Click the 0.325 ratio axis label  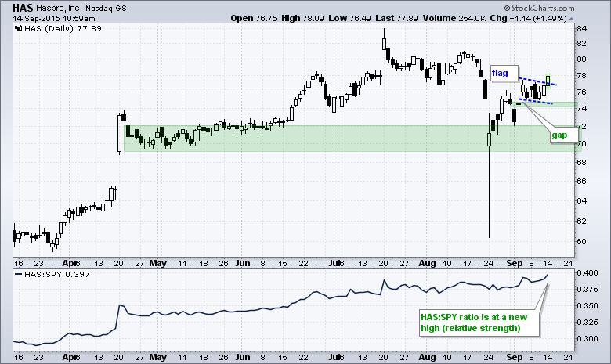point(587,322)
